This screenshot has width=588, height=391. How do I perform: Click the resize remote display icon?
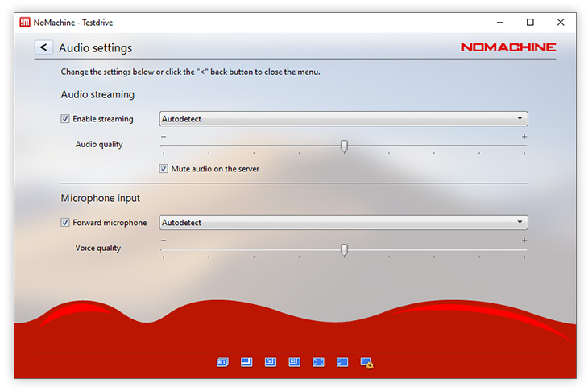tap(294, 363)
